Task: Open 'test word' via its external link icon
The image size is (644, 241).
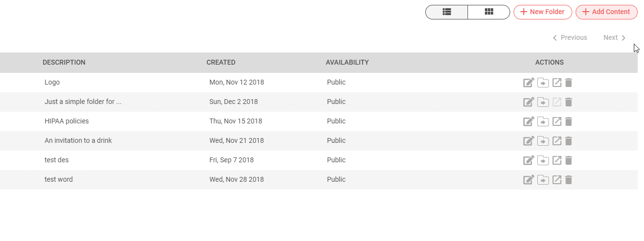Action: (x=557, y=180)
